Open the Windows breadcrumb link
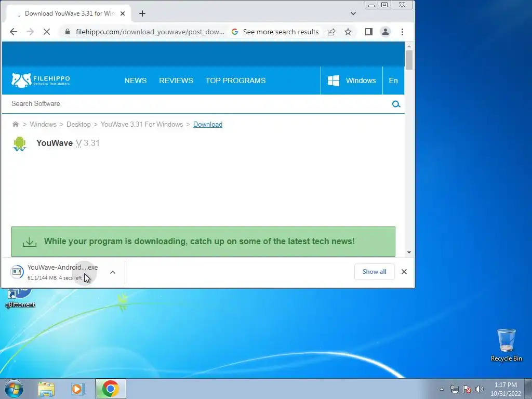 pyautogui.click(x=43, y=125)
